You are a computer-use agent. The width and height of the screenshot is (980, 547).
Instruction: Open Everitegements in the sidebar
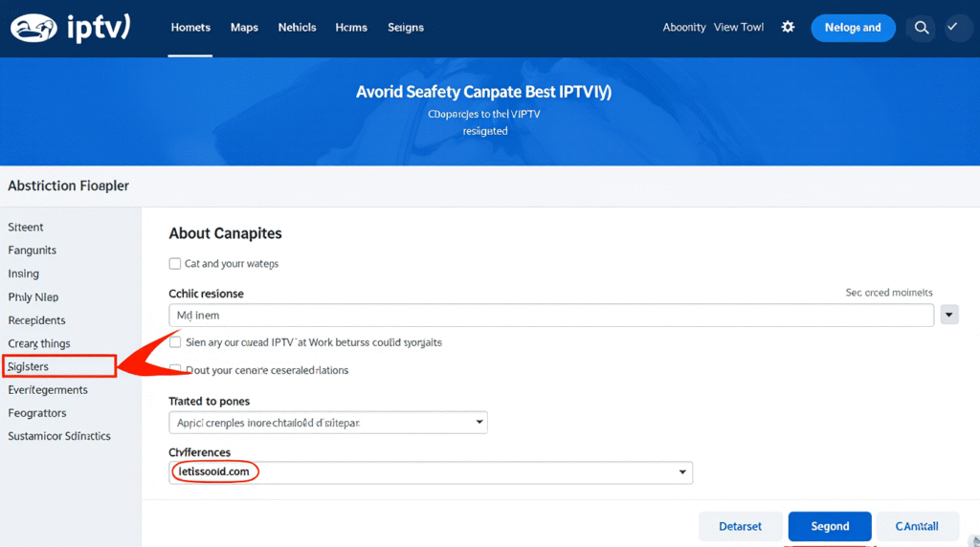pos(48,389)
